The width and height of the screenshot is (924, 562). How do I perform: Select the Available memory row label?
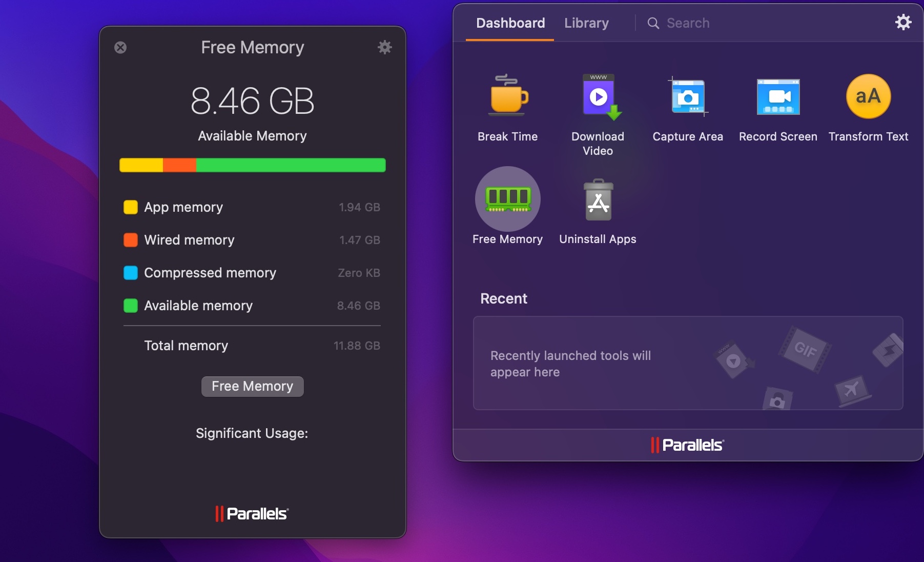pyautogui.click(x=198, y=306)
